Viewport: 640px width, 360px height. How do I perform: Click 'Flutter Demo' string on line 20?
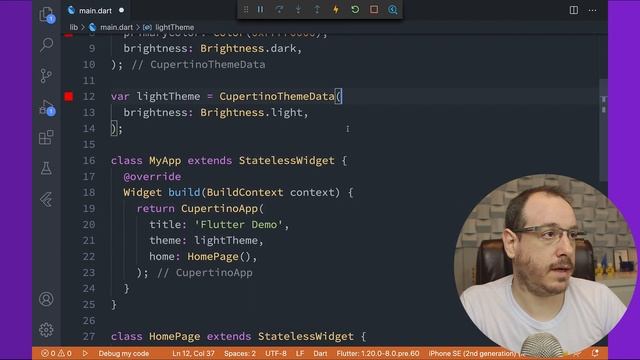click(238, 224)
